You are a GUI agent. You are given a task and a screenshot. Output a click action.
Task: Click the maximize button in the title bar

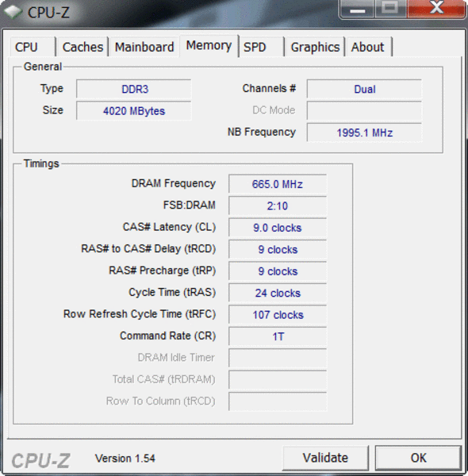click(x=389, y=9)
